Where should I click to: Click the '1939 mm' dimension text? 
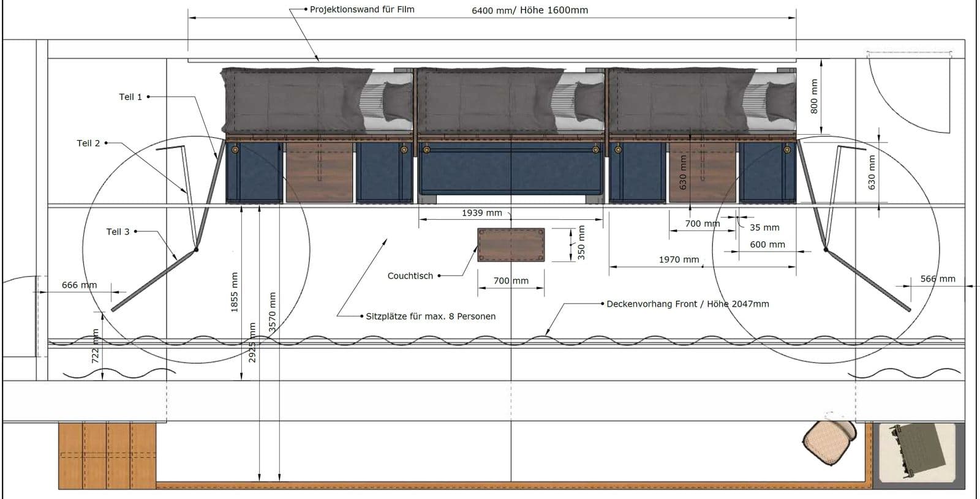(x=482, y=213)
